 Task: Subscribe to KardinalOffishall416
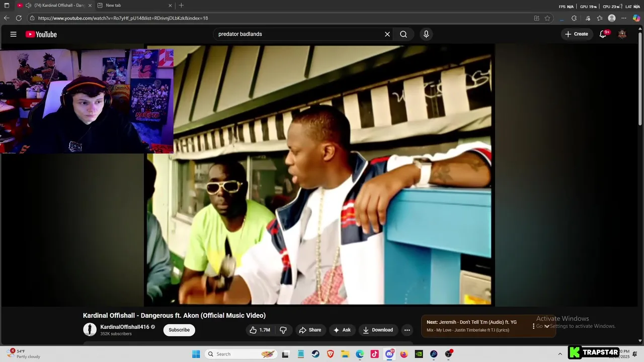[x=179, y=330]
